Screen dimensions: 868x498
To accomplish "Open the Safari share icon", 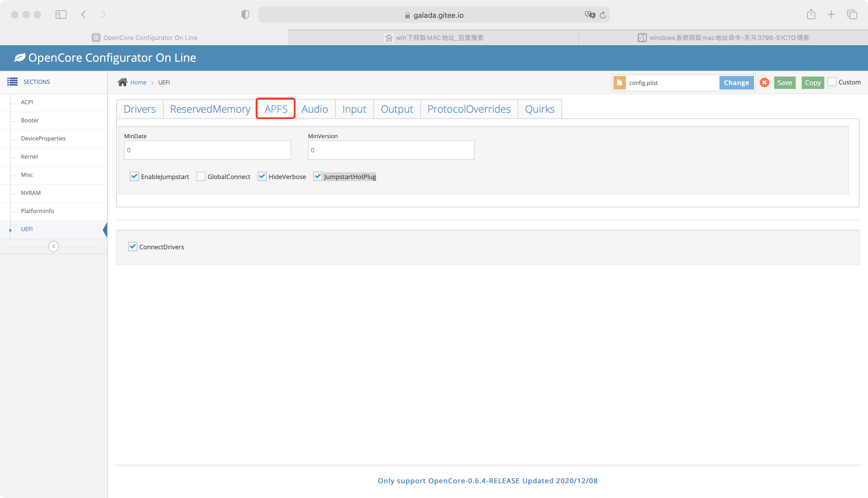I will click(x=811, y=14).
